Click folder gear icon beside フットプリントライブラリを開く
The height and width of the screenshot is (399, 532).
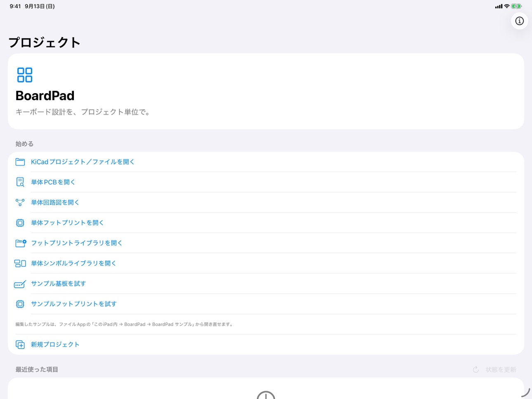click(21, 243)
